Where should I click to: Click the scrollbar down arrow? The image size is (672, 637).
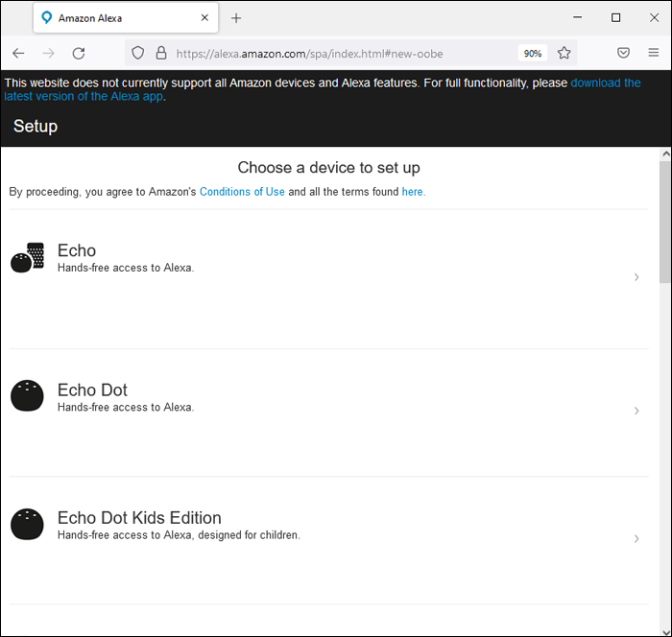click(x=665, y=632)
